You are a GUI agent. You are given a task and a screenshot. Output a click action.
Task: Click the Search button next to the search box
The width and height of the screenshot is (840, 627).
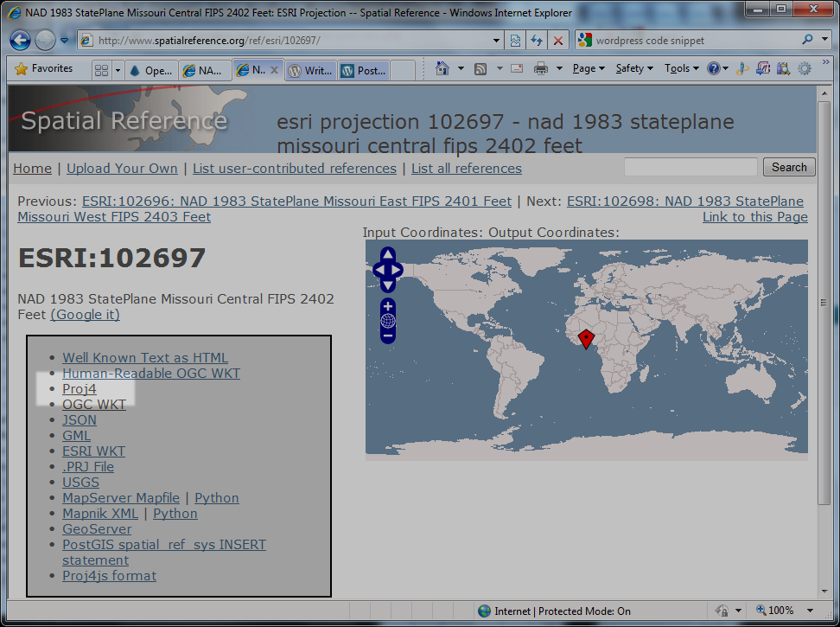click(x=788, y=167)
